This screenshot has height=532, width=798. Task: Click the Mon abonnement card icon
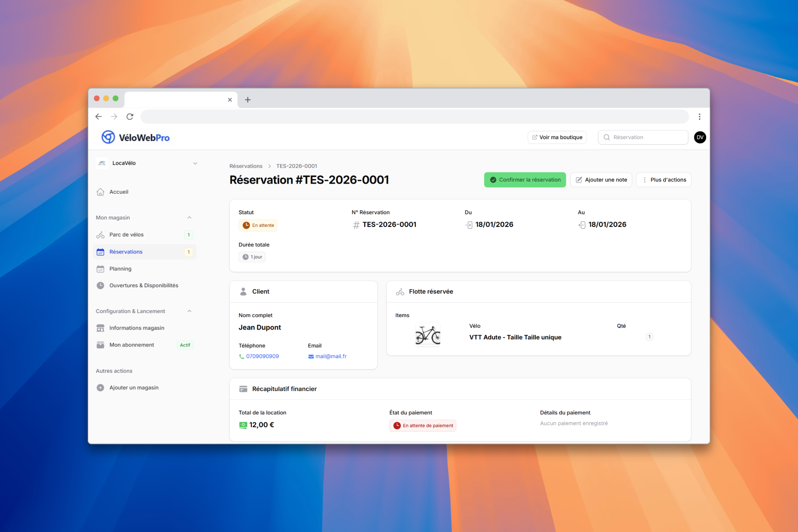pos(100,345)
